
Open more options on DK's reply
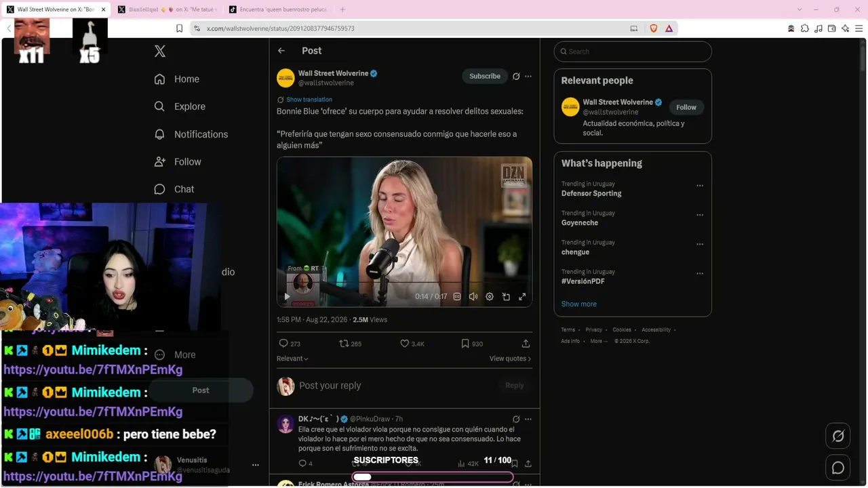pos(528,420)
